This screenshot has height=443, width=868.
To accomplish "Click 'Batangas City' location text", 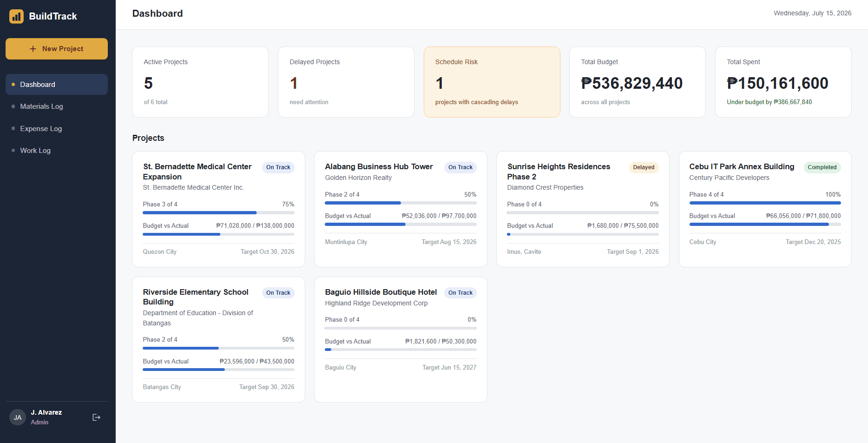I will pos(162,387).
